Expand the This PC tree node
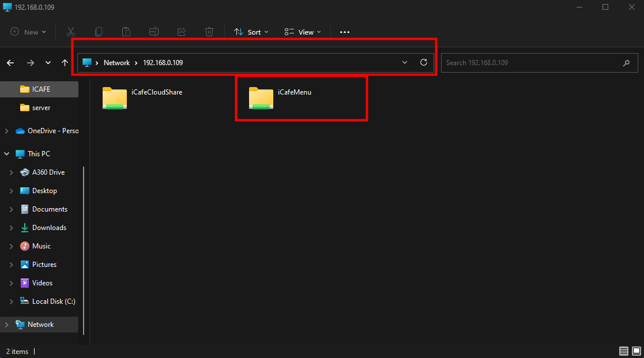Image resolution: width=644 pixels, height=358 pixels. point(7,154)
